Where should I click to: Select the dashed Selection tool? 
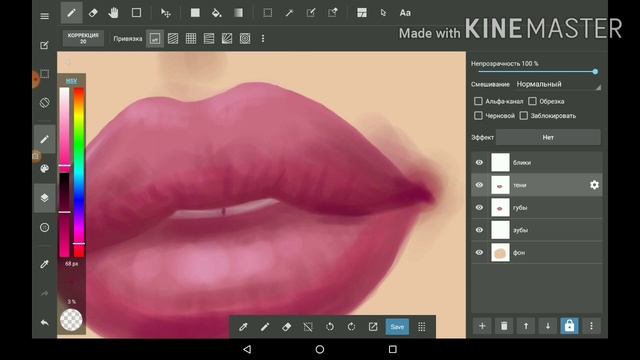(268, 13)
